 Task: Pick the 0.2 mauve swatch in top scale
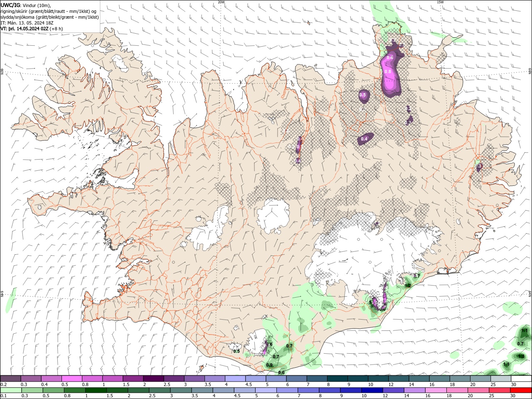click(10, 379)
